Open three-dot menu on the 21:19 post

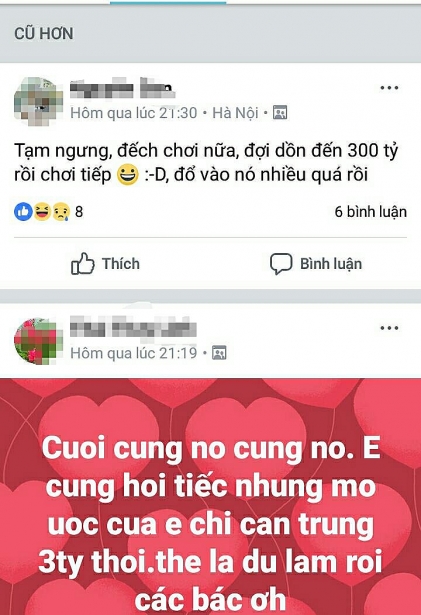pos(389,328)
